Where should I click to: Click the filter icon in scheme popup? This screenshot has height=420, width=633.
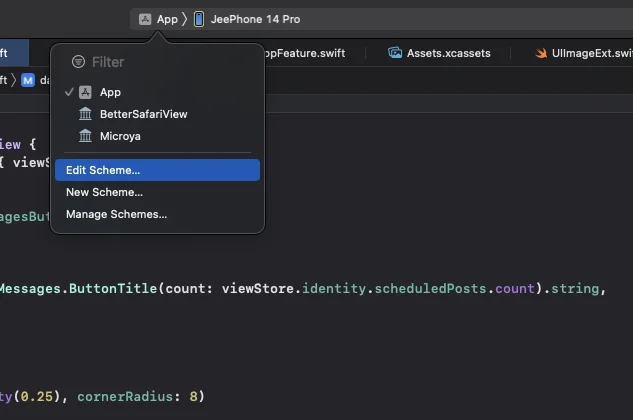tap(78, 62)
